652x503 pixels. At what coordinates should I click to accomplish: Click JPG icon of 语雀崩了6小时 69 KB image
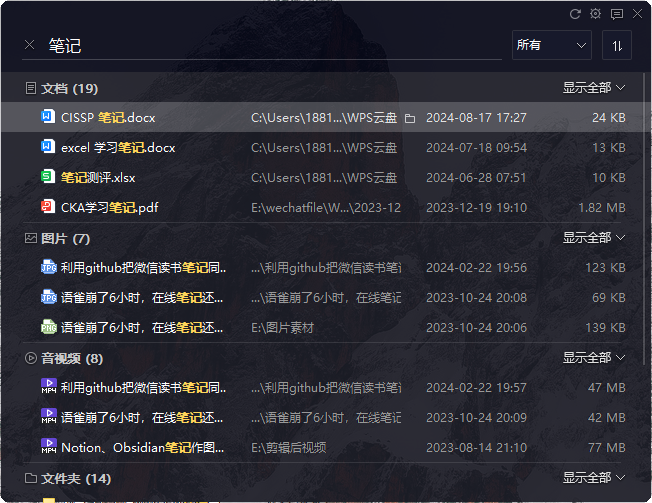click(x=49, y=297)
